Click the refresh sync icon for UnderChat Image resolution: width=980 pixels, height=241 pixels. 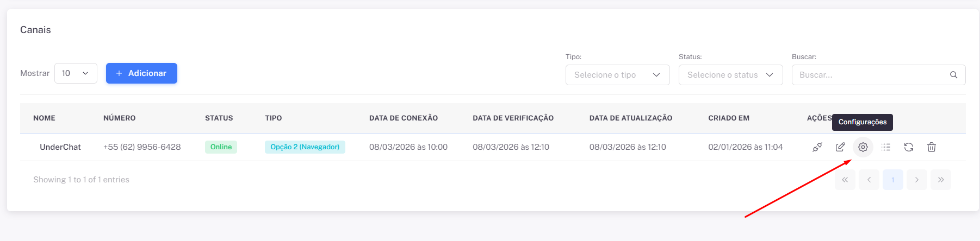tap(909, 147)
